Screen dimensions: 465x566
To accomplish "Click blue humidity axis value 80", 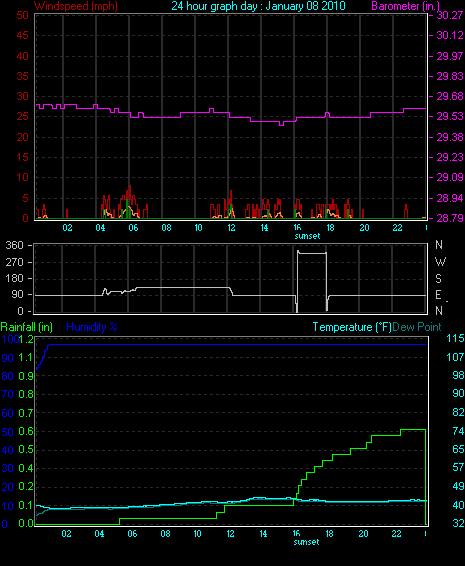I will pos(8,376).
